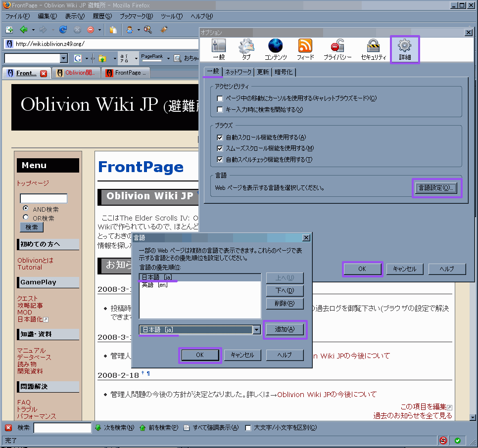Screen dimensions: 478x448
Task: Close the find bar with red X
Action: [x=8, y=428]
